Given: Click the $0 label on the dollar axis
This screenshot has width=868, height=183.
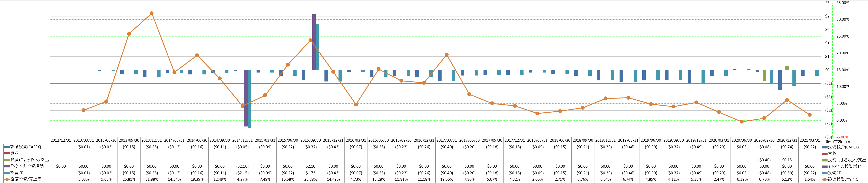Looking at the screenshot, I should pyautogui.click(x=827, y=70).
